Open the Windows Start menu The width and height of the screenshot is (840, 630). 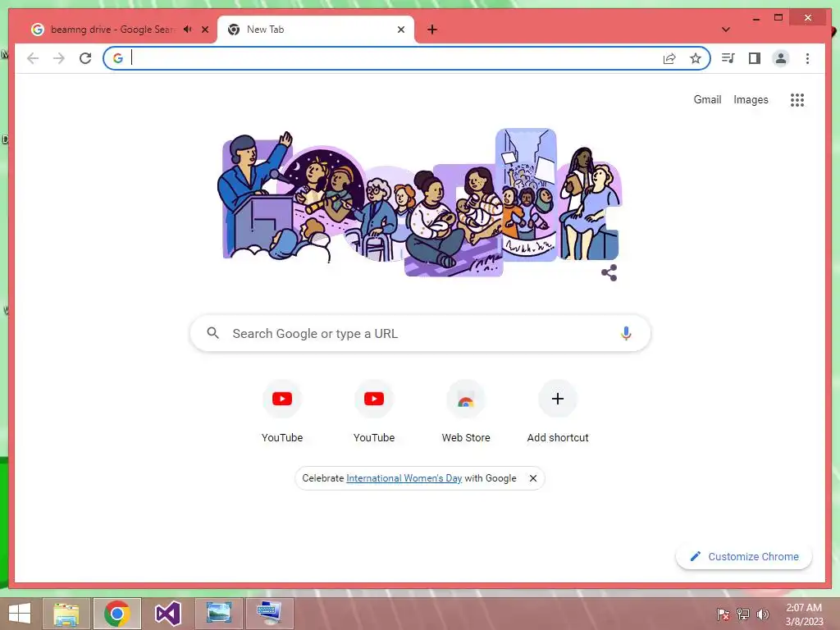[x=20, y=614]
